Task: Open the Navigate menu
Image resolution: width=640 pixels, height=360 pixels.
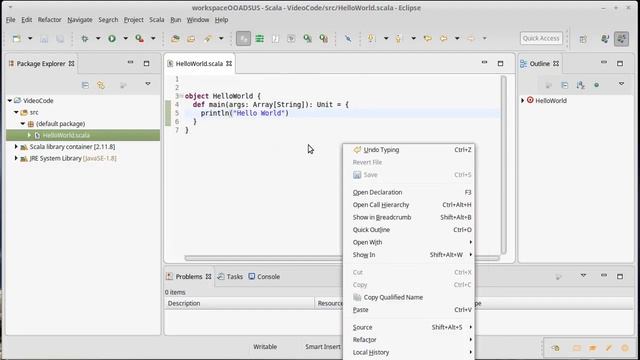Action: pyautogui.click(x=80, y=20)
